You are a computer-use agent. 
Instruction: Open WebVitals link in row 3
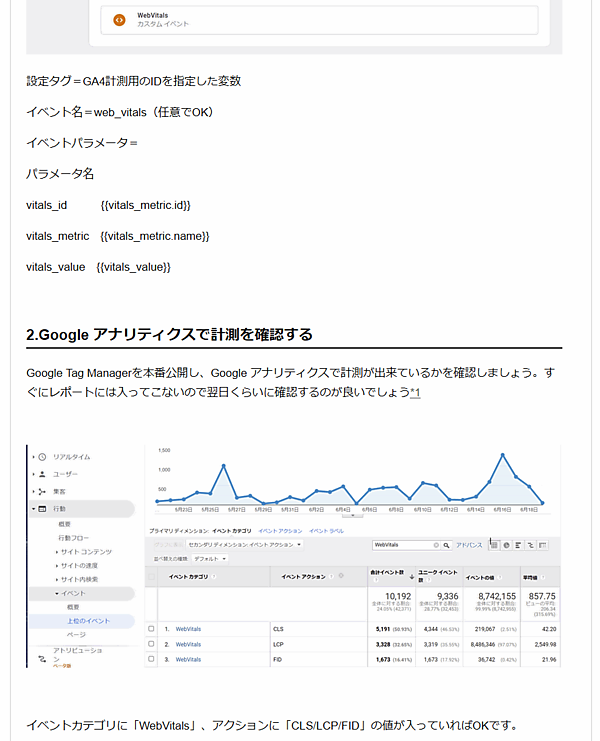[x=188, y=659]
